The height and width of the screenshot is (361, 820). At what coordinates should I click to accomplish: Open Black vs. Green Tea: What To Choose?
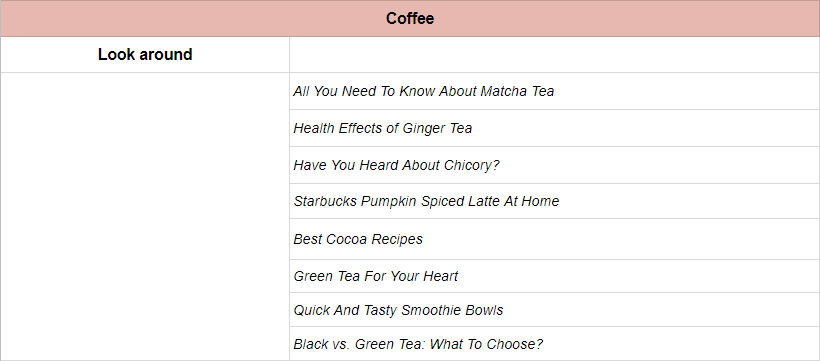point(418,344)
